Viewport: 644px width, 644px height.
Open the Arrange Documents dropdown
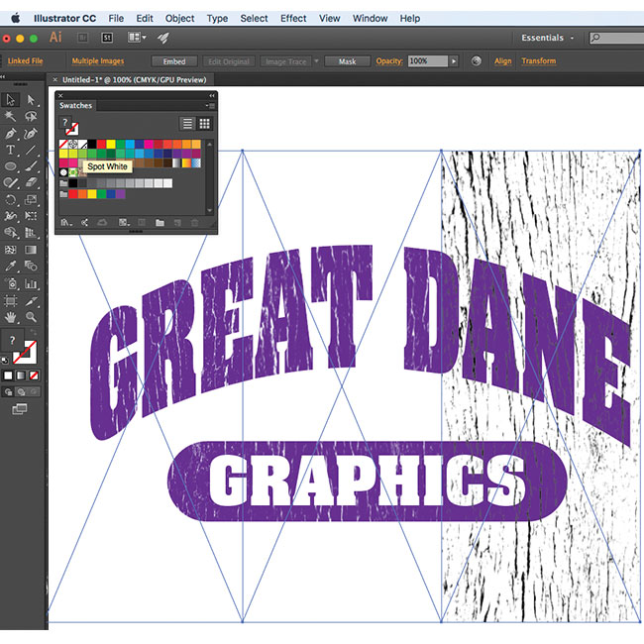137,38
